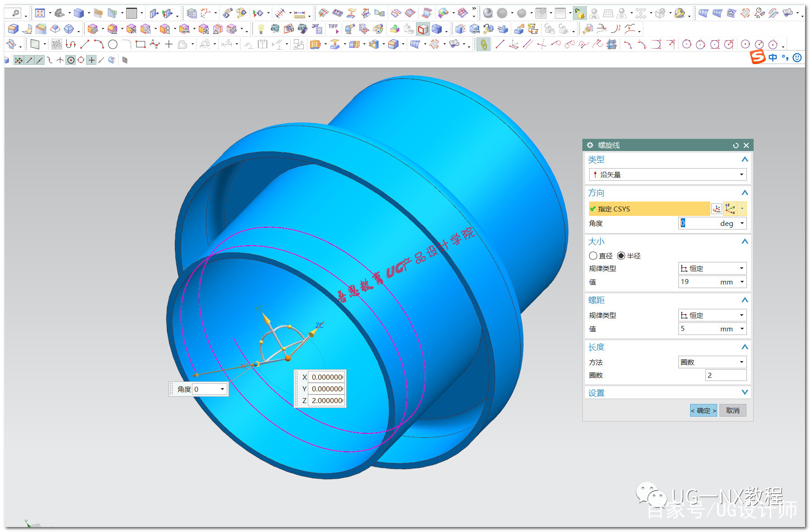810x532 pixels.
Task: Click the layer settings stacked-sheets icon
Action: pyautogui.click(x=192, y=13)
